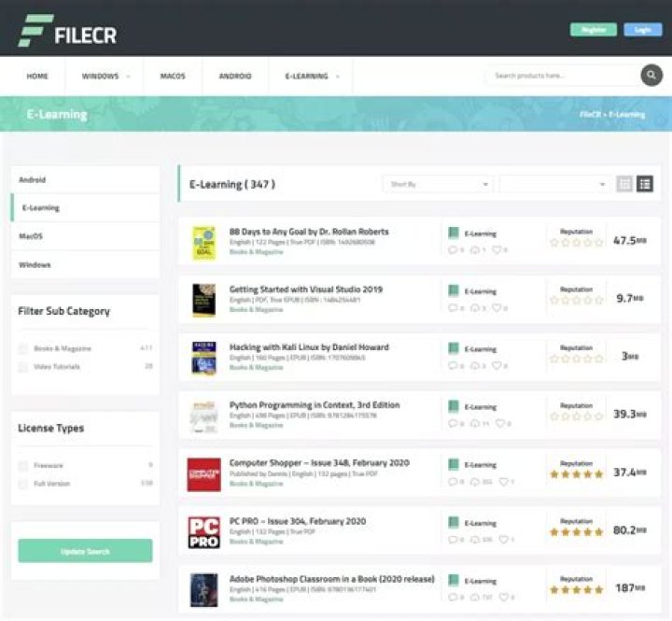Open Hacking with Kali Linux cover
Viewport: 672px width, 621px height.
[204, 358]
